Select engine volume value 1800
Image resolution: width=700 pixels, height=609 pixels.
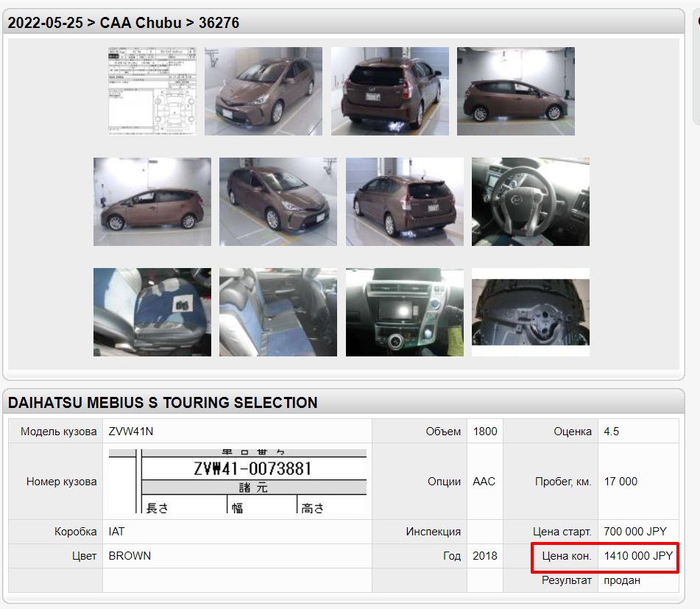485,432
